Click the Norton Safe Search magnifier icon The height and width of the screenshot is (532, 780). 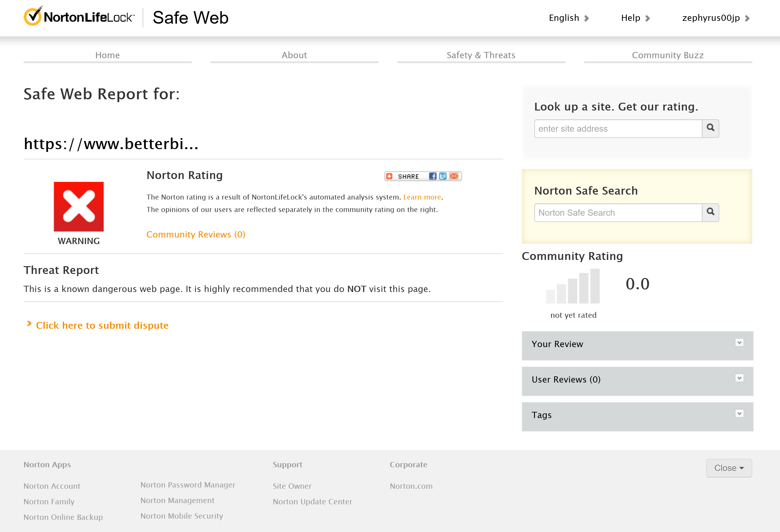tap(710, 212)
